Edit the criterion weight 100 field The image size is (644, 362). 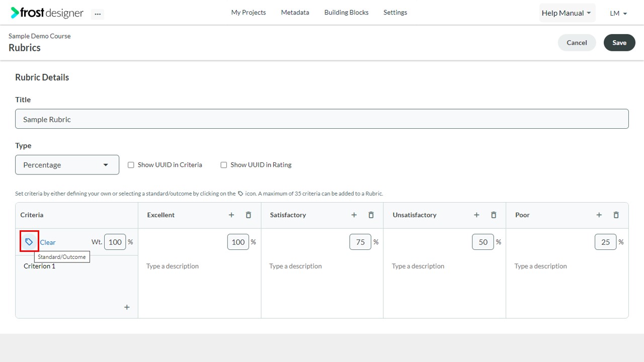(x=115, y=242)
